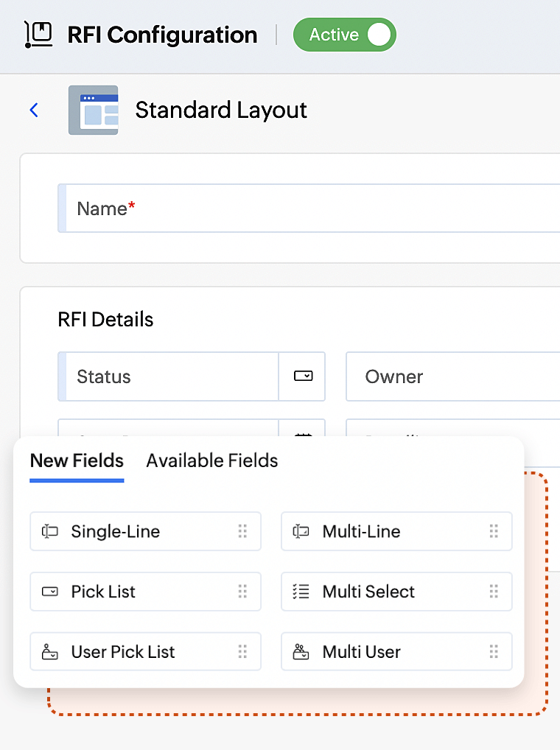Open the Status field pick list dropdown
The height and width of the screenshot is (750, 560).
tap(302, 376)
